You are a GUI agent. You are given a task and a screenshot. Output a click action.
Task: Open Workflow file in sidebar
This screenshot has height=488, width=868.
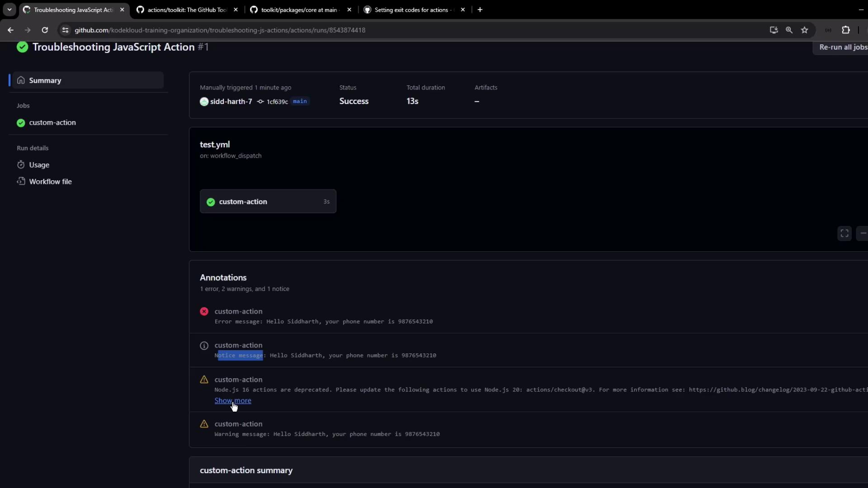tap(50, 182)
